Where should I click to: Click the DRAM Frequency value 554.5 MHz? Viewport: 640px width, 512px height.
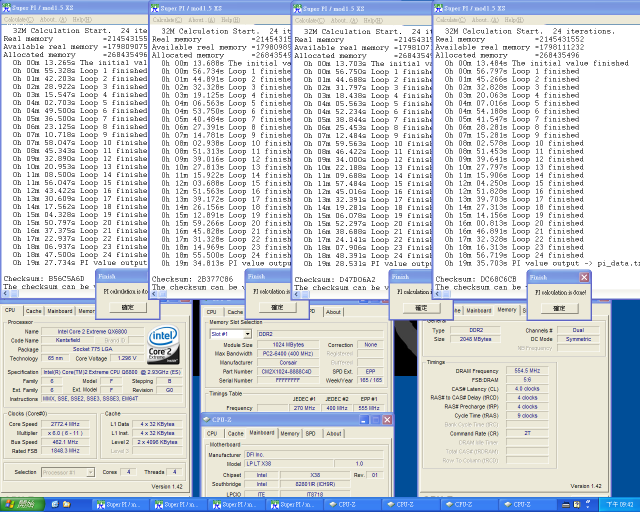[x=527, y=371]
